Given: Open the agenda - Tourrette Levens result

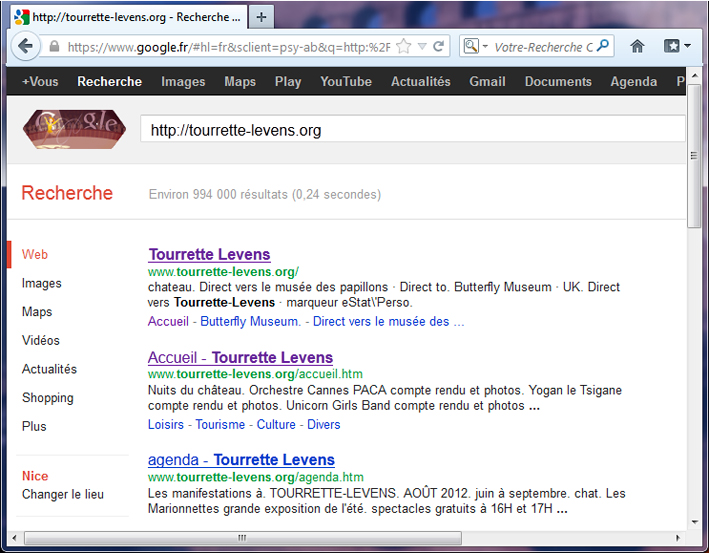Looking at the screenshot, I should 241,460.
